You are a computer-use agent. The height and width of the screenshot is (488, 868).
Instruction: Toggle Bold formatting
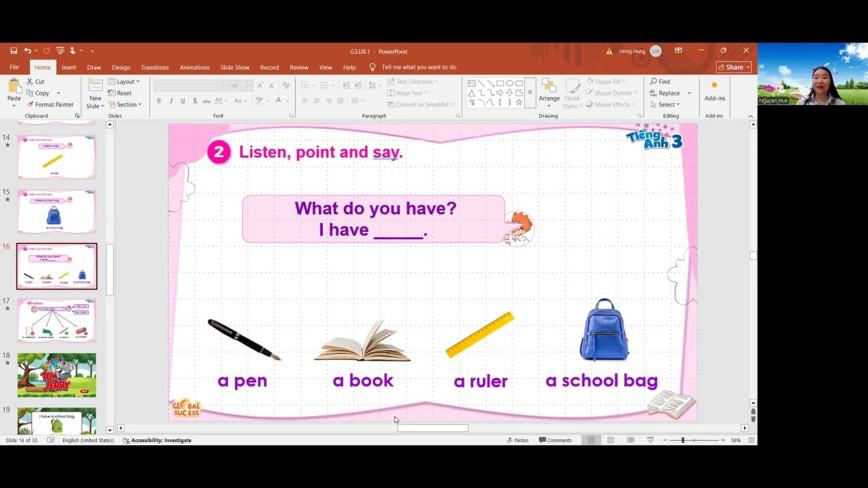tap(159, 101)
